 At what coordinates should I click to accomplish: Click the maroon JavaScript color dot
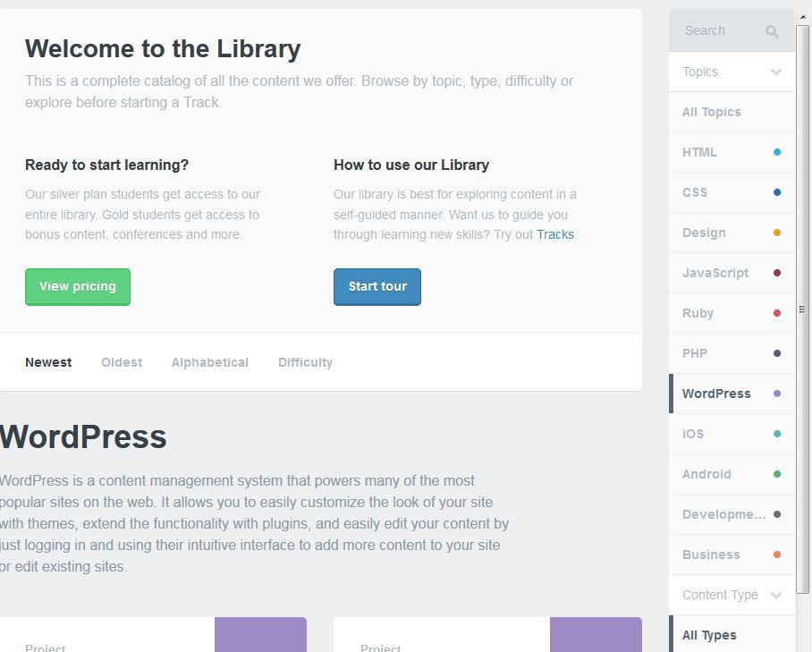777,273
